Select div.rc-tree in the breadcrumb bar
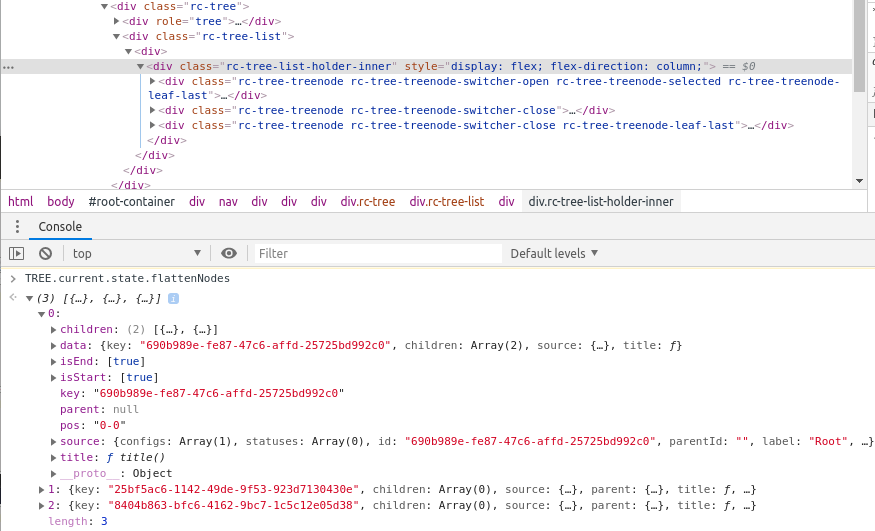875x531 pixels. pos(368,202)
